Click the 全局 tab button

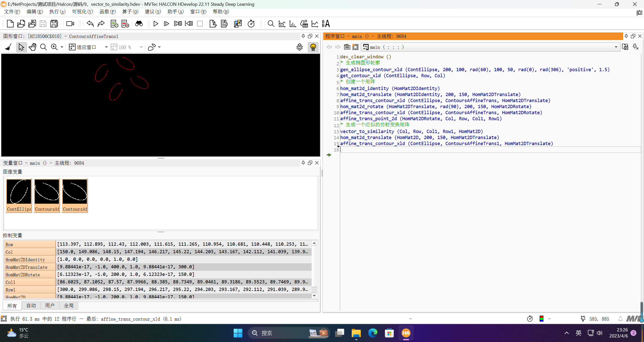[x=68, y=306]
